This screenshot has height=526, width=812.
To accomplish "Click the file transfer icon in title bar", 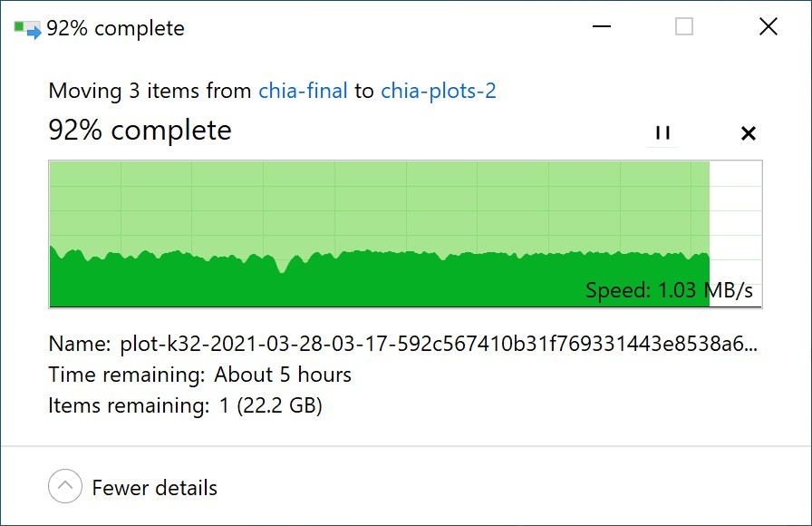I will 27,29.
